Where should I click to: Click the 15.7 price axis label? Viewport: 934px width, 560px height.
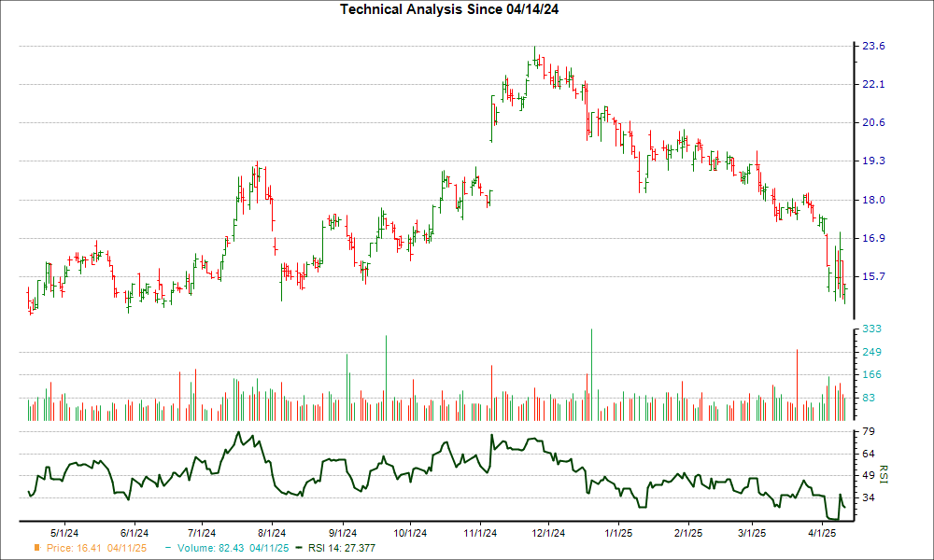[871, 277]
